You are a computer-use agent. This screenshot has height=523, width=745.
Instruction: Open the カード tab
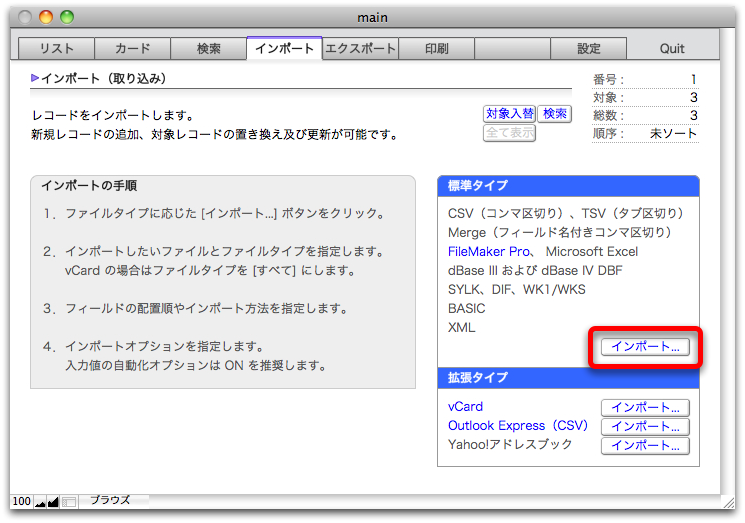point(132,48)
